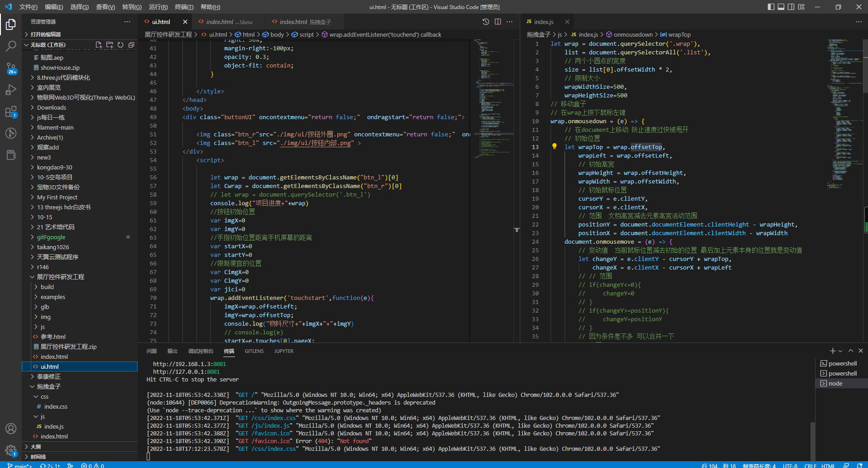Select the node terminal instance
This screenshot has width=868, height=468.
(x=840, y=383)
